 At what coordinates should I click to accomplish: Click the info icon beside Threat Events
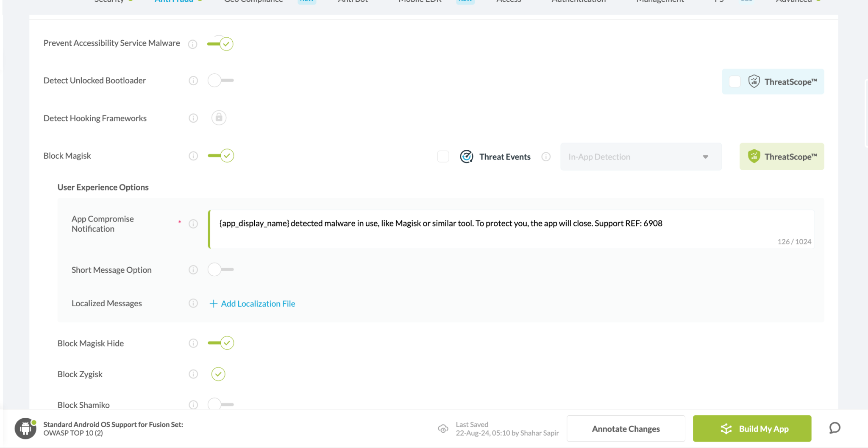pyautogui.click(x=546, y=157)
